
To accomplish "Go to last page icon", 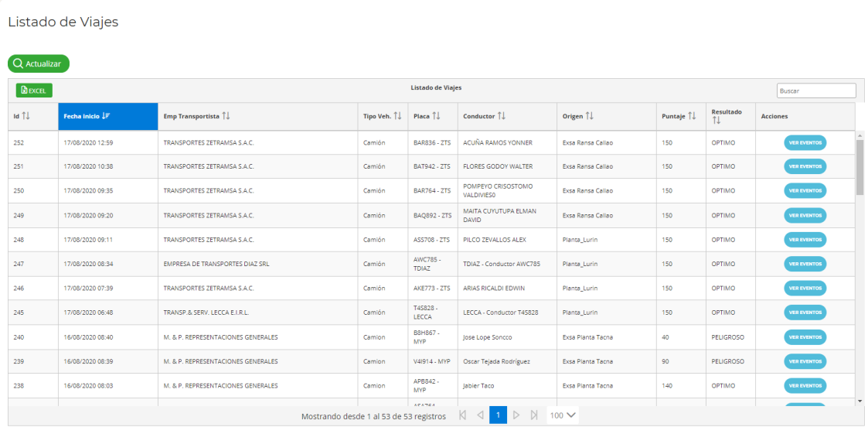I will pyautogui.click(x=534, y=415).
